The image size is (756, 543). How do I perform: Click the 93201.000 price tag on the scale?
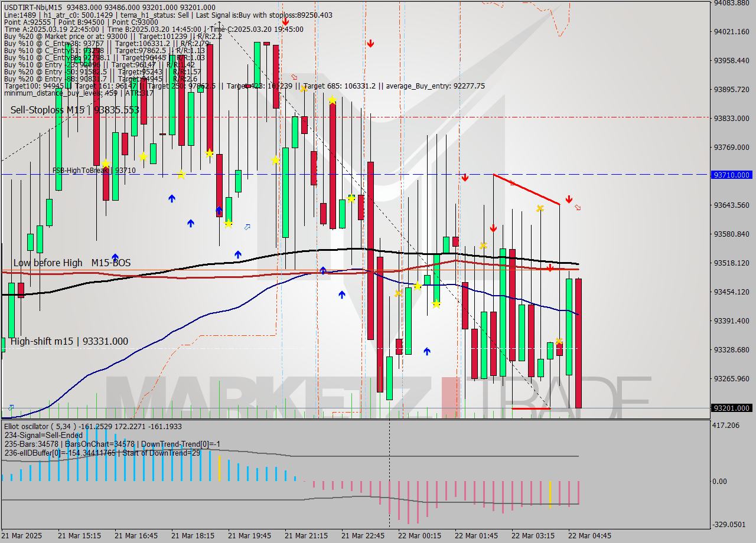coord(731,408)
